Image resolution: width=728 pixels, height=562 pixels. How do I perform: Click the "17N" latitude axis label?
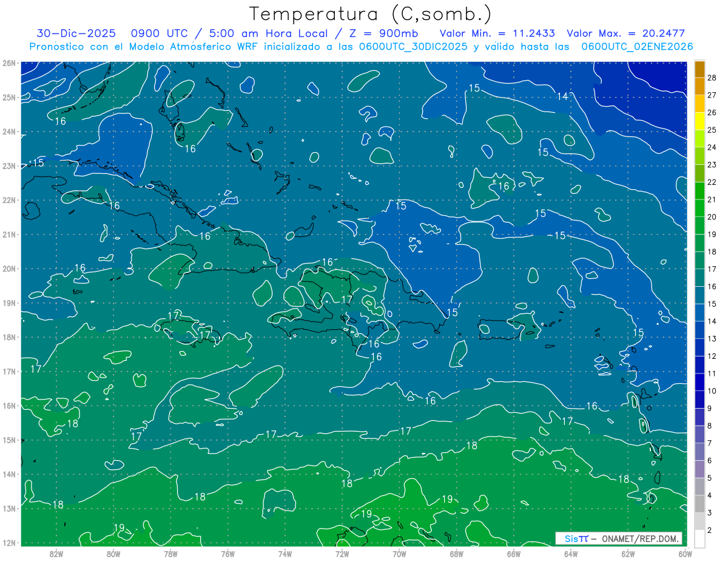click(x=9, y=371)
